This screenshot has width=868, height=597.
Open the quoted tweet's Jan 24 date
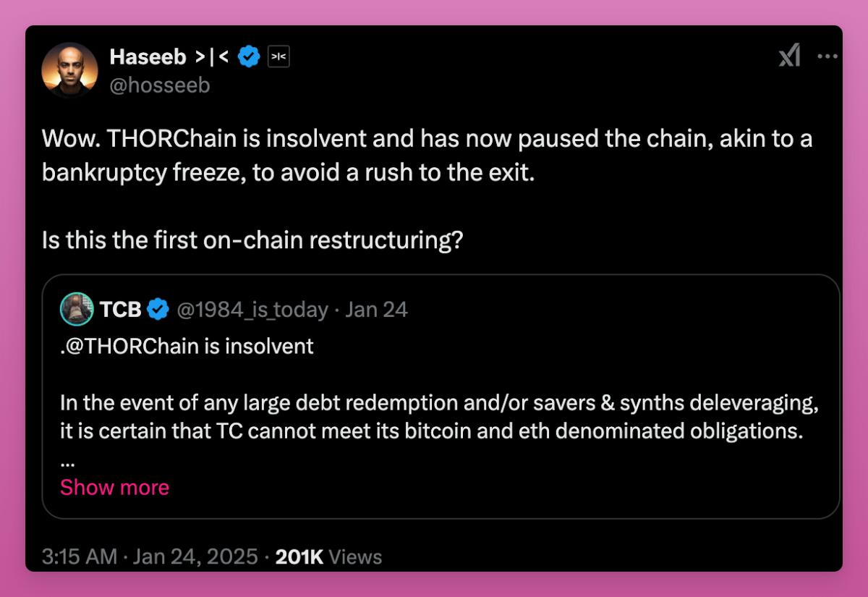coord(376,310)
